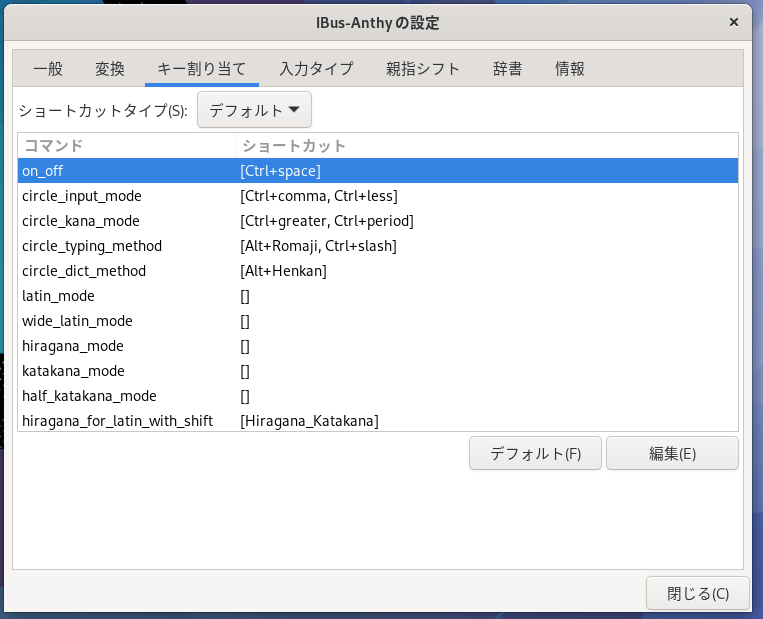Click the 閉じる(C) button
763x619 pixels.
click(698, 593)
